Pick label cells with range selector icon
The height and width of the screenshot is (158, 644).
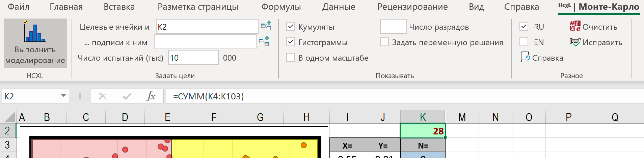tap(264, 41)
